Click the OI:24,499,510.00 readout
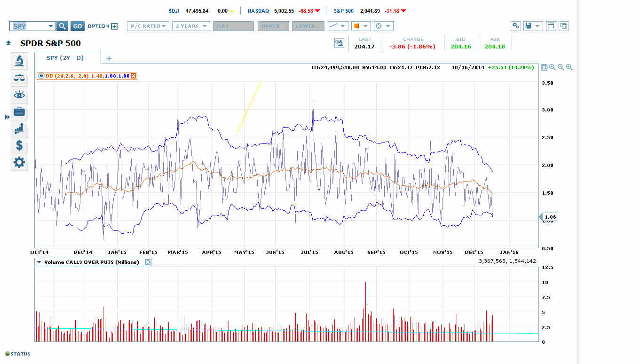The image size is (640, 364). tap(336, 67)
